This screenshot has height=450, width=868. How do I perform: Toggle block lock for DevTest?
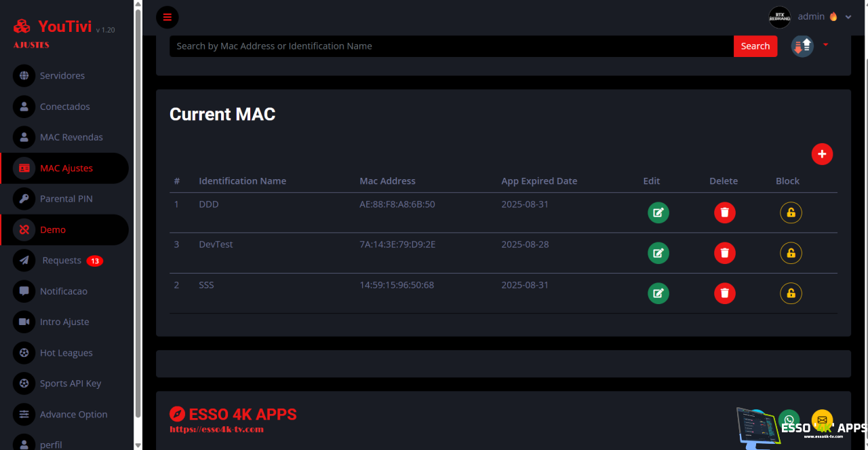click(x=791, y=253)
